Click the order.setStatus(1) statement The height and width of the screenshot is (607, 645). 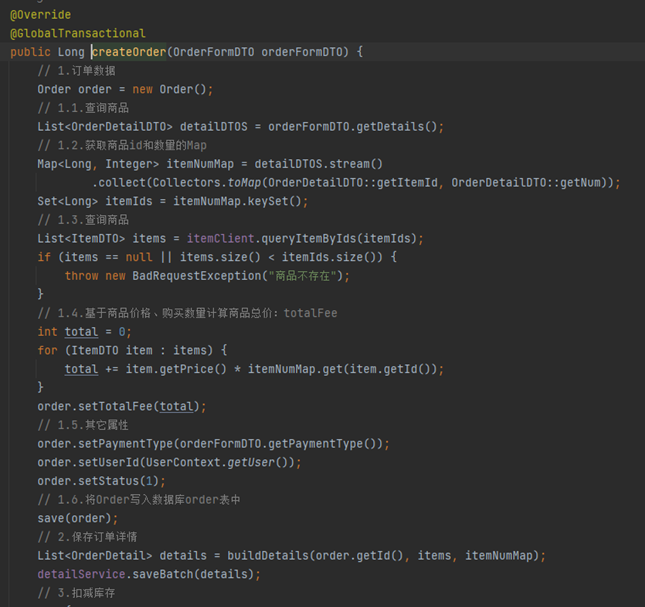pos(101,481)
